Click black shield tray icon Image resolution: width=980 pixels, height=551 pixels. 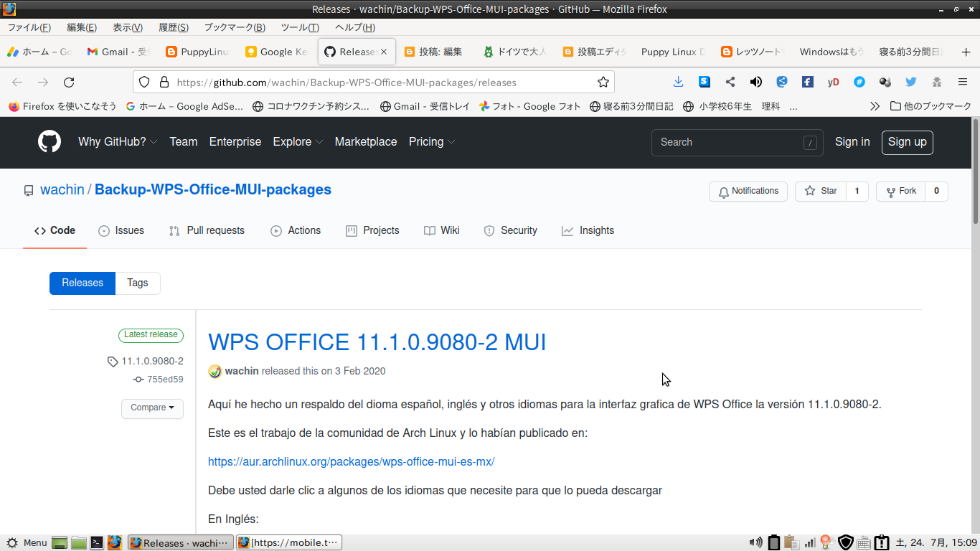pos(846,543)
